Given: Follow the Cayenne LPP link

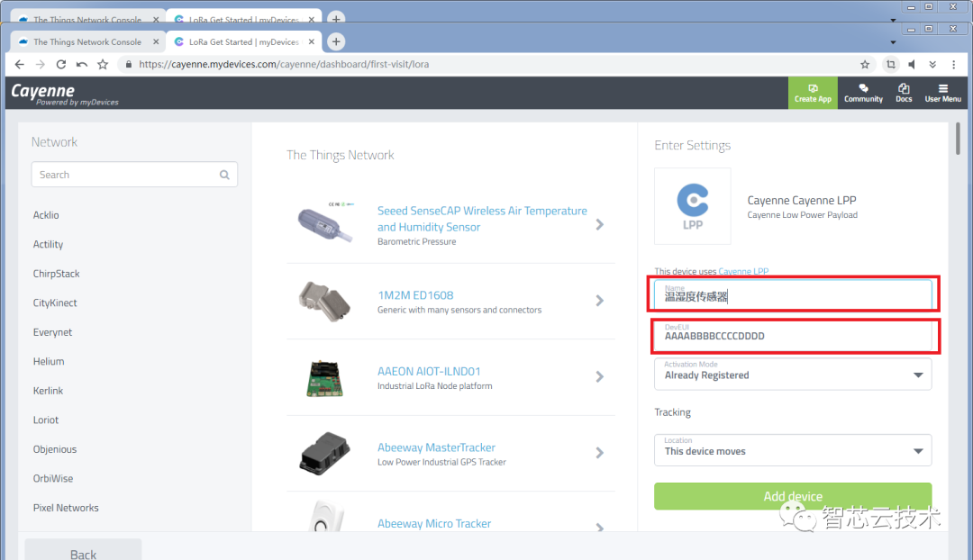Looking at the screenshot, I should 743,272.
